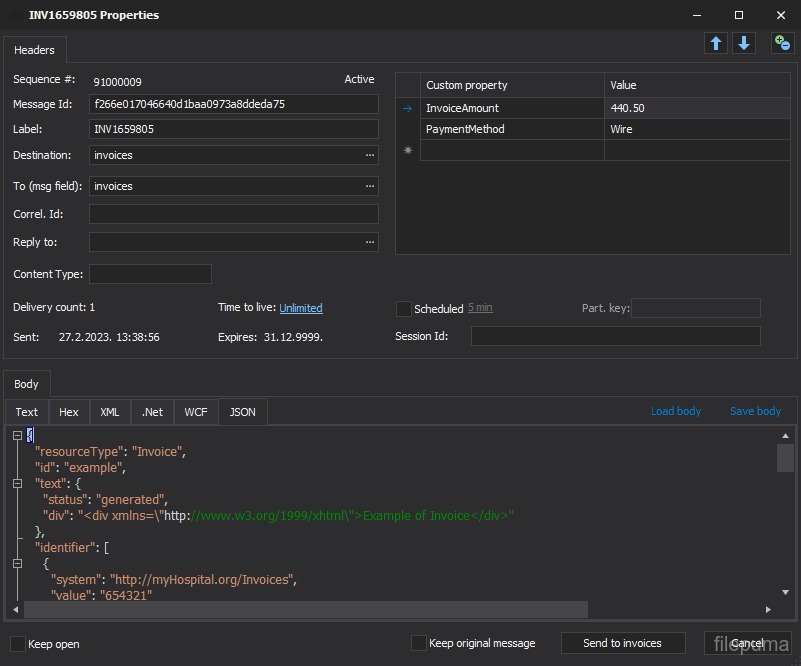Switch to the XML body tab
Image resolution: width=801 pixels, height=666 pixels.
click(110, 412)
